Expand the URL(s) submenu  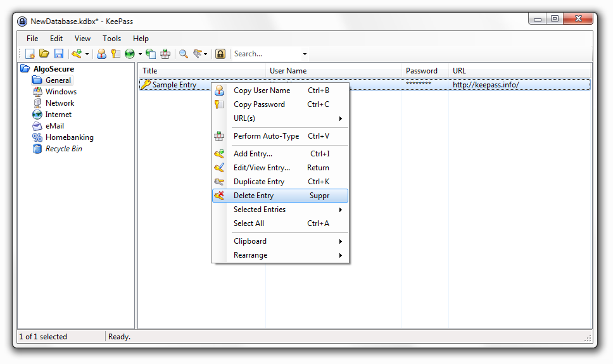(x=280, y=118)
